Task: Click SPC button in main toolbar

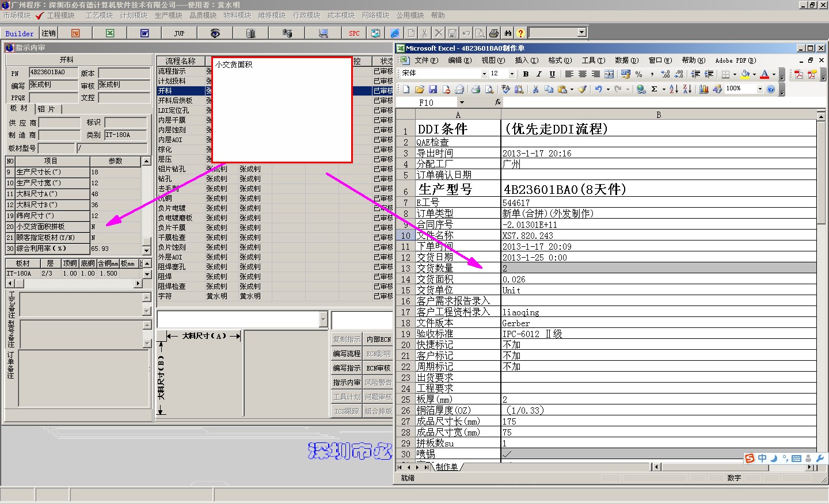Action: pos(354,33)
